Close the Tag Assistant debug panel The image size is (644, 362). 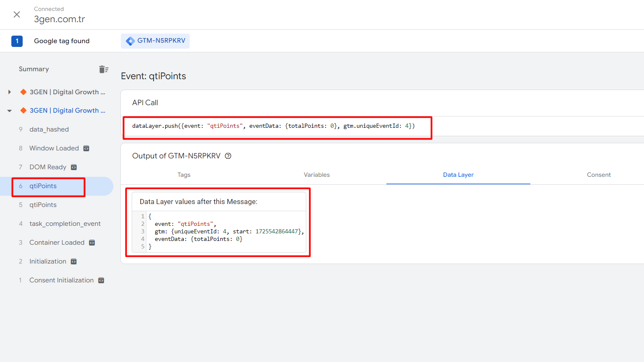17,15
